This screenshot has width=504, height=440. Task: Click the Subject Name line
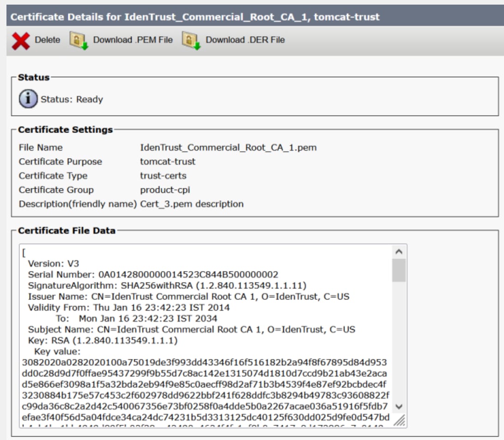(192, 329)
